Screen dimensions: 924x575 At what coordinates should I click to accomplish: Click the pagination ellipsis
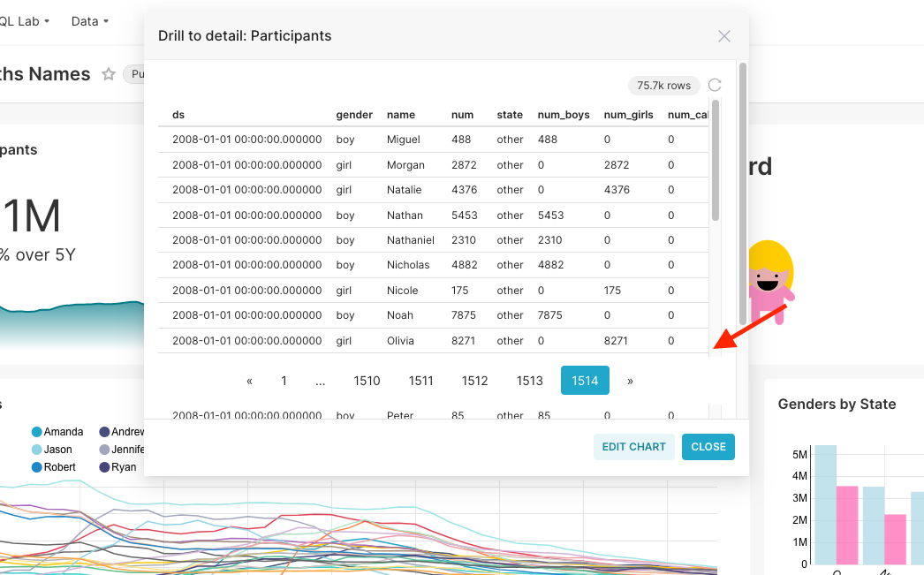pos(320,381)
